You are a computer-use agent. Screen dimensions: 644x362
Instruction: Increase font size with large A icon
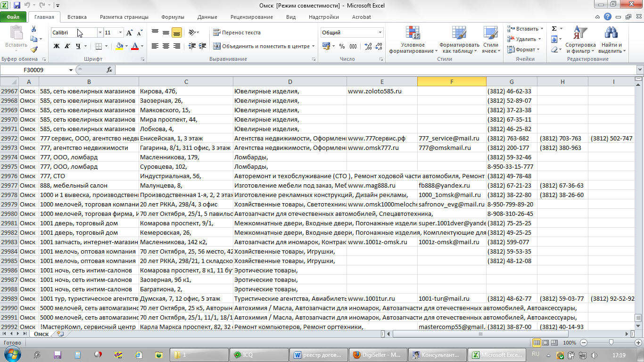(x=130, y=33)
